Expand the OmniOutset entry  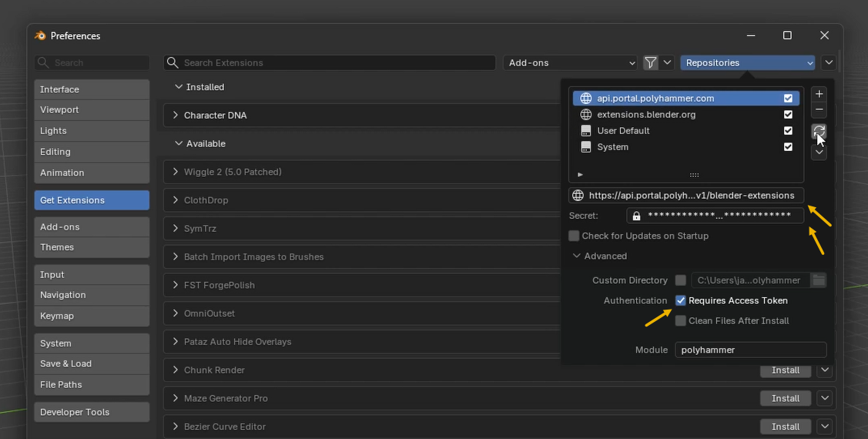coord(176,313)
